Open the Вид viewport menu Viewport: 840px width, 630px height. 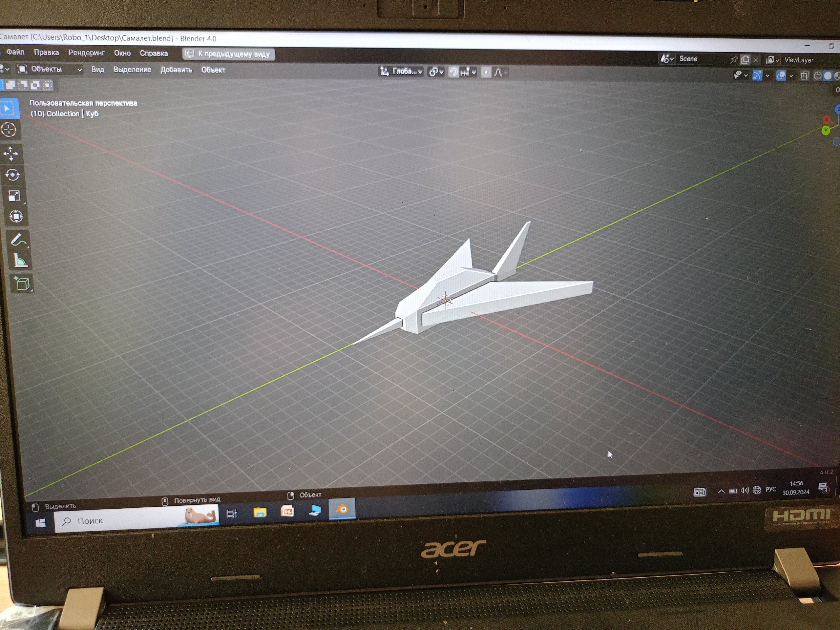click(97, 70)
